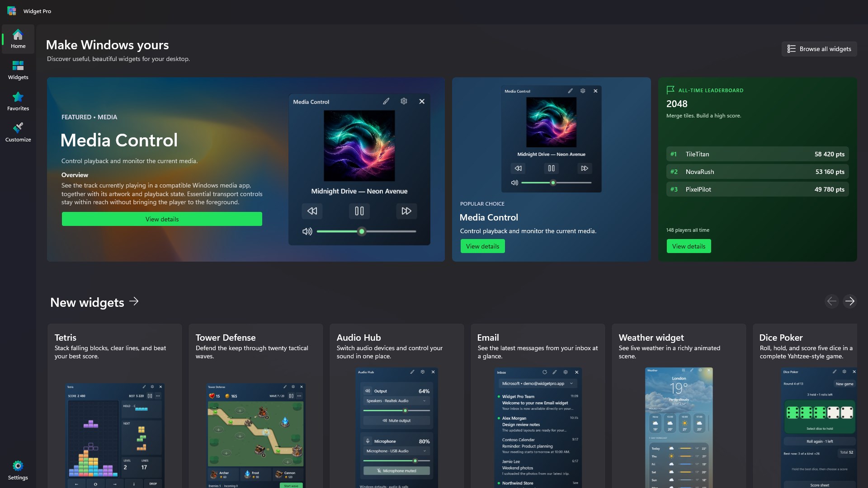Click fast-forward in featured Media Control widget
Image resolution: width=868 pixels, height=488 pixels.
click(406, 211)
